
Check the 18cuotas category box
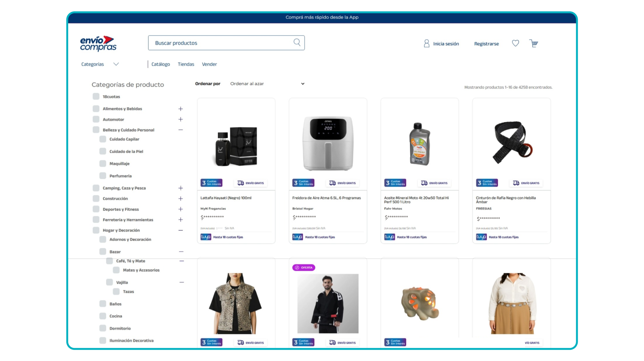point(96,96)
